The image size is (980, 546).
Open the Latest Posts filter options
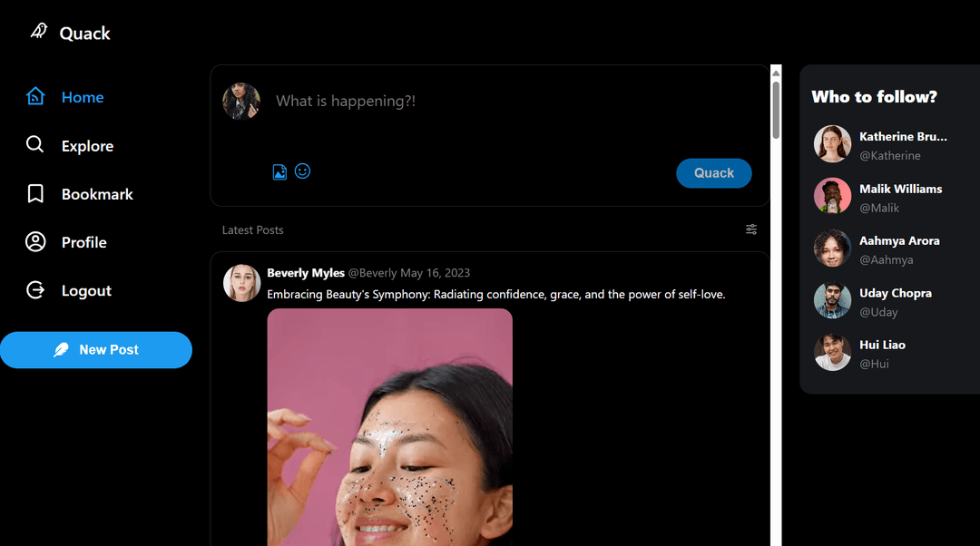(751, 229)
